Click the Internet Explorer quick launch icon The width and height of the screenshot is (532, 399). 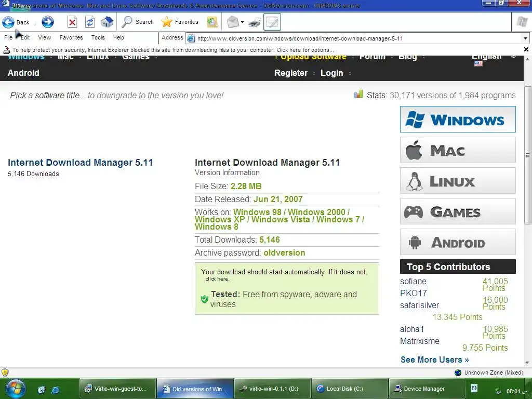pos(55,390)
